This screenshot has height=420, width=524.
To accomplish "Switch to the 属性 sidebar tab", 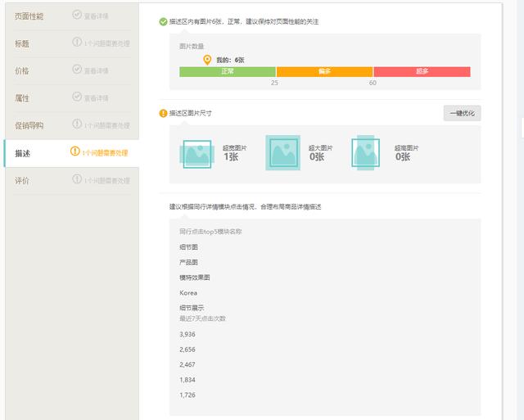I will click(71, 98).
